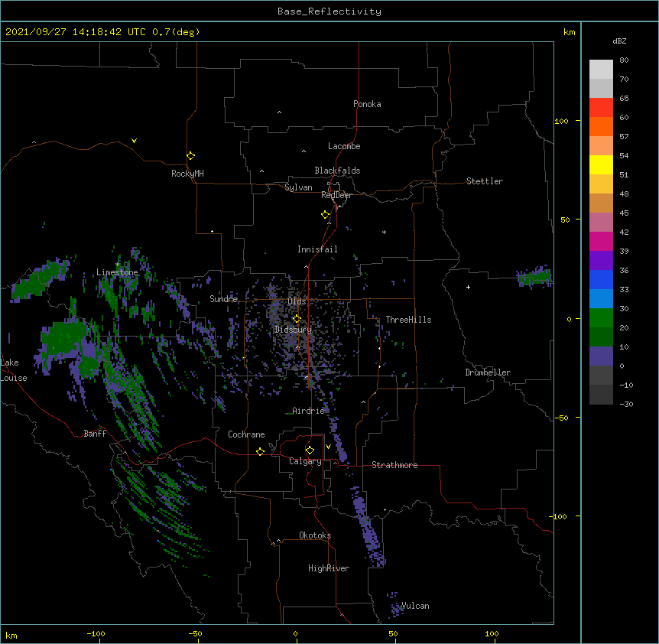Click the ThreeHills label

(408, 320)
